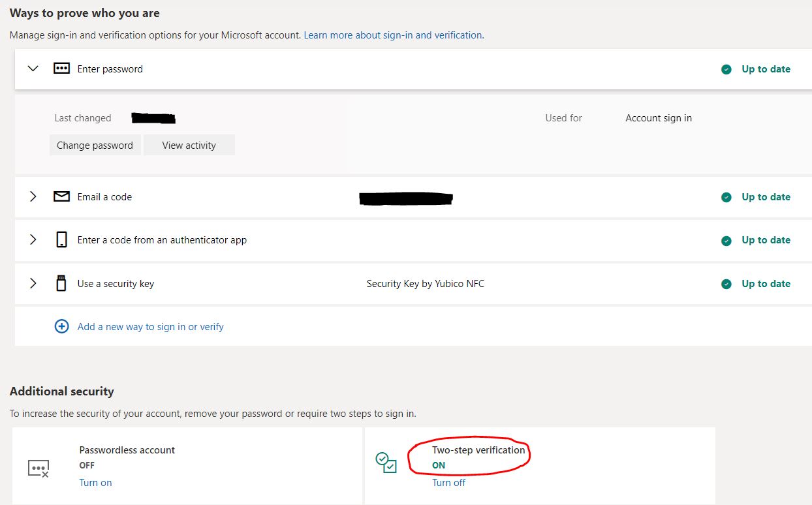Viewport: 812px width, 505px height.
Task: Click the green check on the Email a code row
Action: (x=726, y=197)
